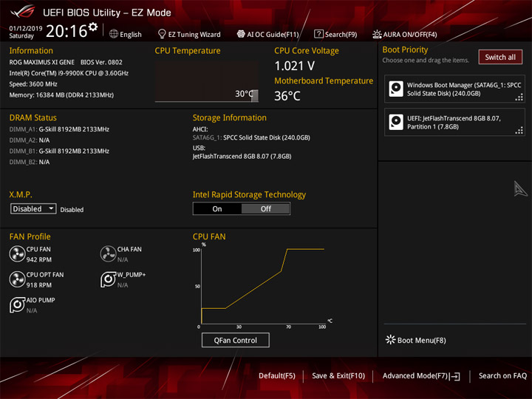
Task: Click the AI OC Guide chip icon
Action: pyautogui.click(x=241, y=34)
